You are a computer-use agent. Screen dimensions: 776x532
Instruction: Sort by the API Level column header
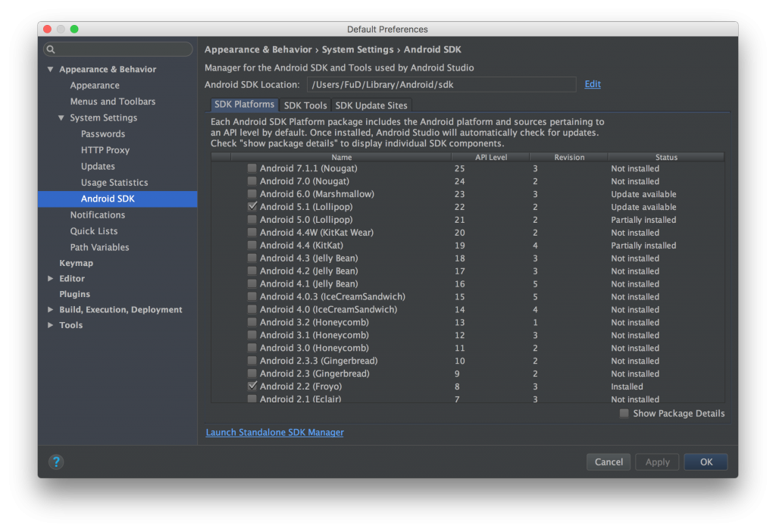point(491,158)
